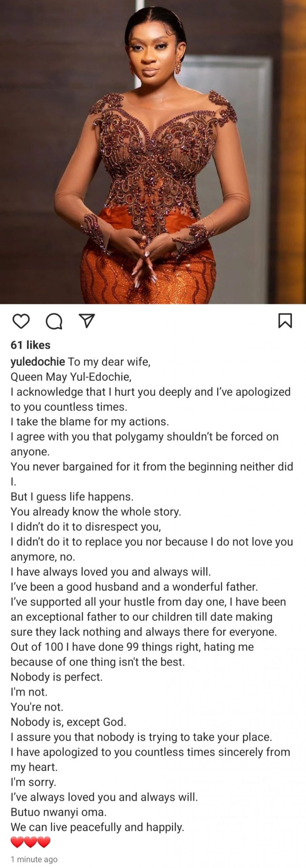Image resolution: width=306 pixels, height=868 pixels.
Task: Tap the "I'm sorry." caption line
Action: point(33,782)
